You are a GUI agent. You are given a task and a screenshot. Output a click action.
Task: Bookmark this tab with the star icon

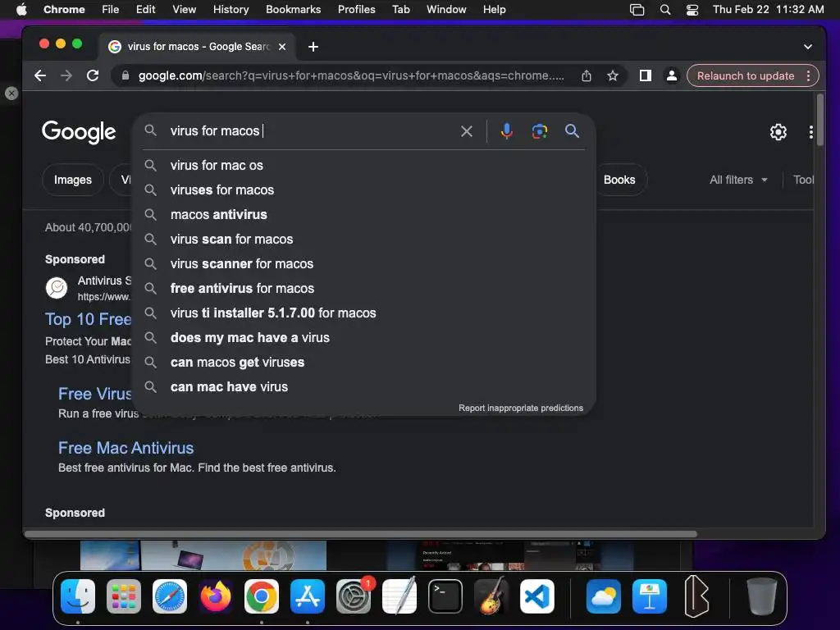(613, 75)
